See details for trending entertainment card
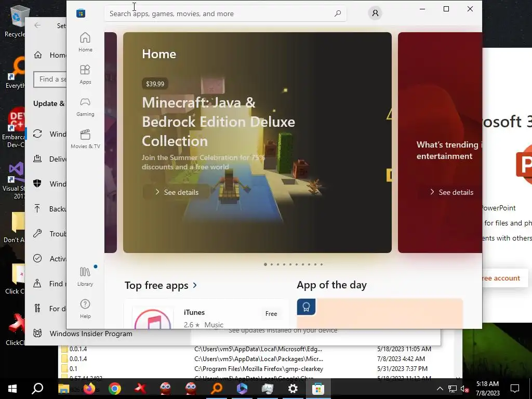Image resolution: width=532 pixels, height=399 pixels. [x=451, y=192]
